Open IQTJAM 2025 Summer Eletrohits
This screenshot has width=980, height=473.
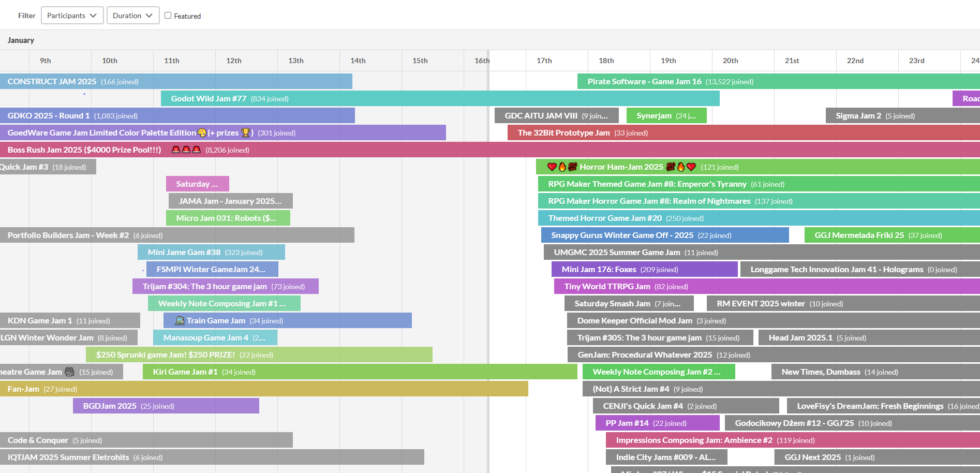point(212,457)
